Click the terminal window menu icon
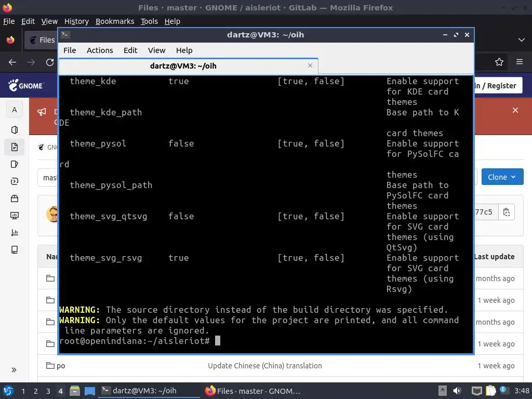This screenshot has width=532, height=399. pyautogui.click(x=65, y=35)
